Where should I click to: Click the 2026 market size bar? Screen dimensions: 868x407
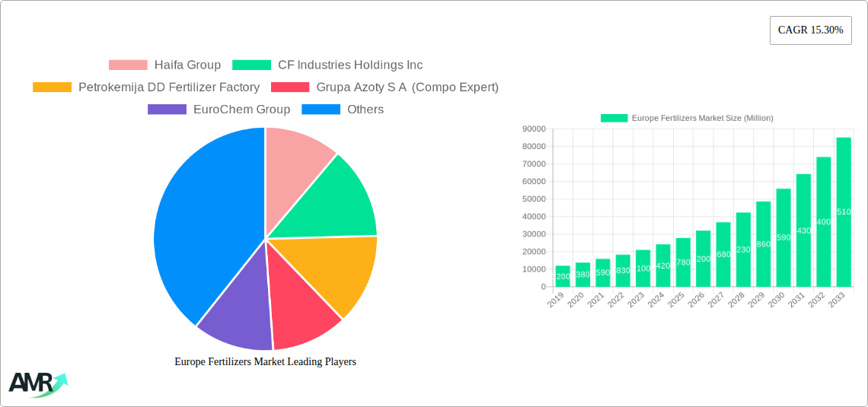point(703,259)
